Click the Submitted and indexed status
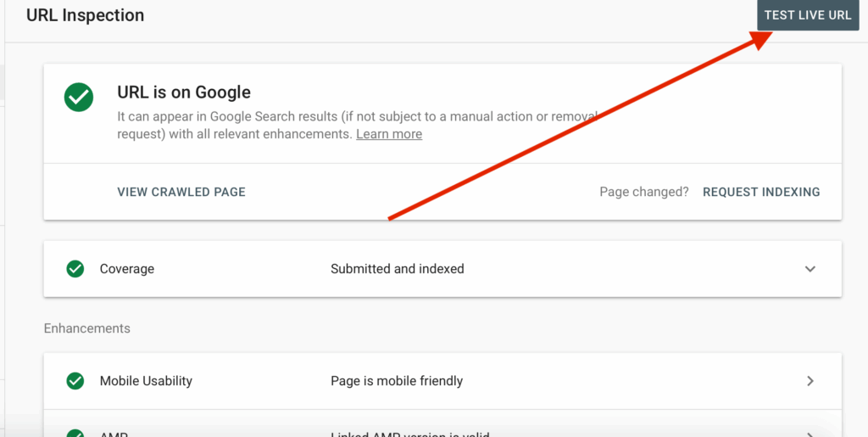Screen dimensions: 868x437 point(398,269)
